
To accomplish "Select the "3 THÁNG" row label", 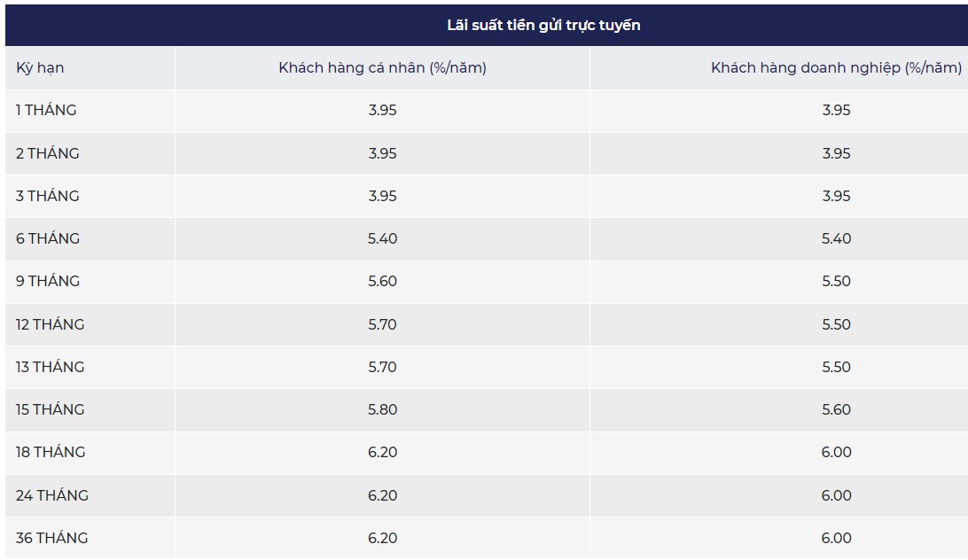I will [x=47, y=196].
